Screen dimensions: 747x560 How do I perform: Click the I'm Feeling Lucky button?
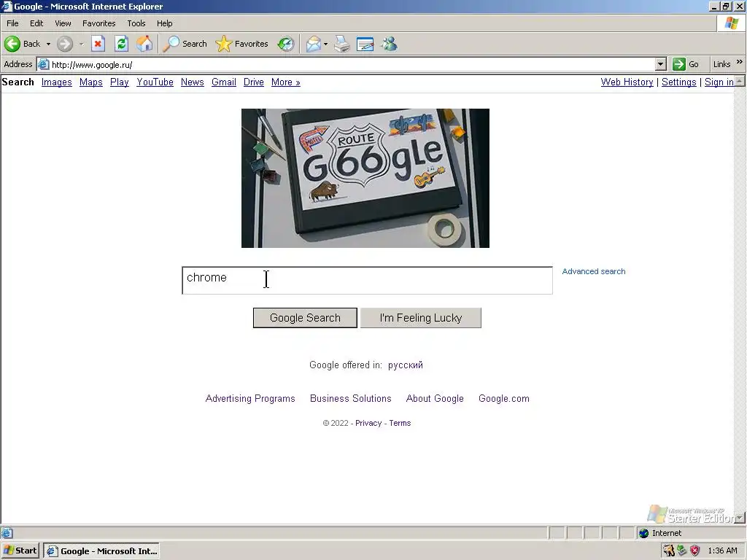[421, 318]
